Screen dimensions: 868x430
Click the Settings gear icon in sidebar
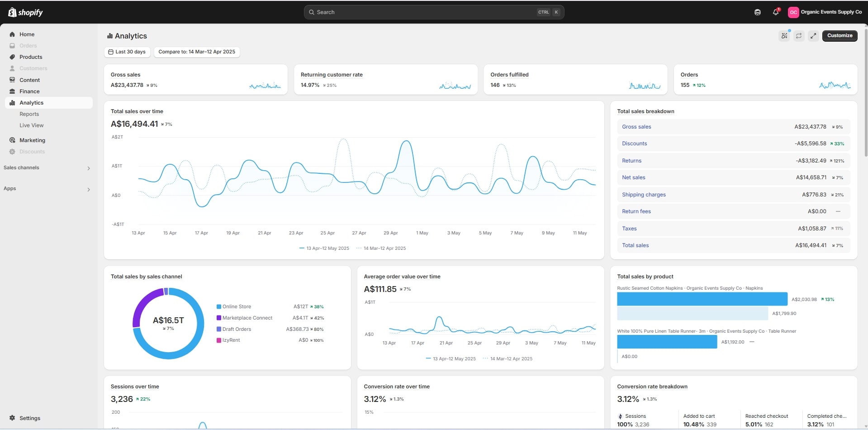(x=12, y=418)
